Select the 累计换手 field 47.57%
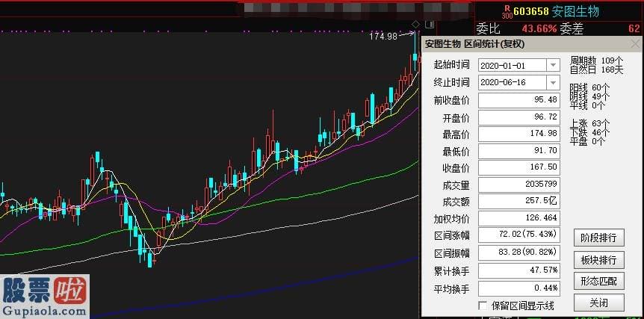This screenshot has height=319, width=644. click(519, 270)
